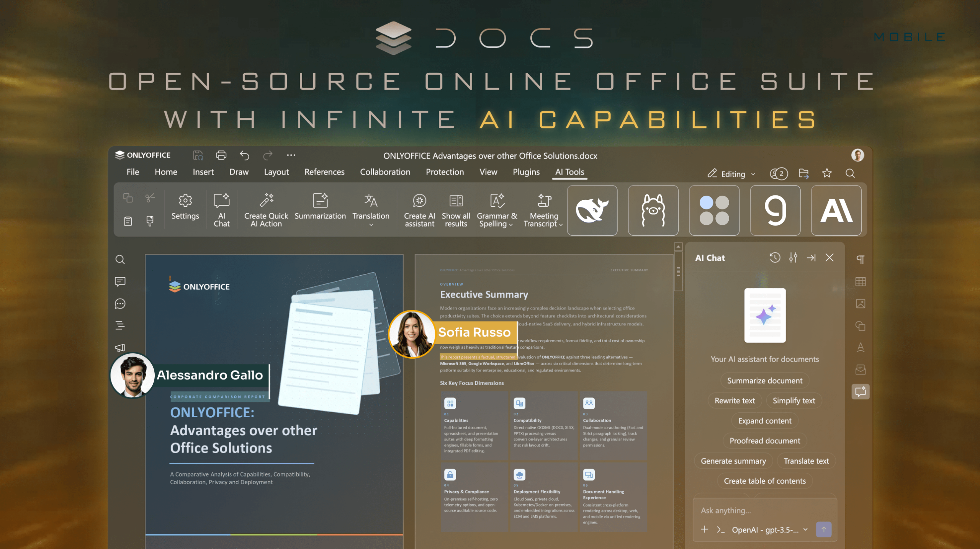
Task: Expand the Translation dropdown
Action: tap(371, 225)
